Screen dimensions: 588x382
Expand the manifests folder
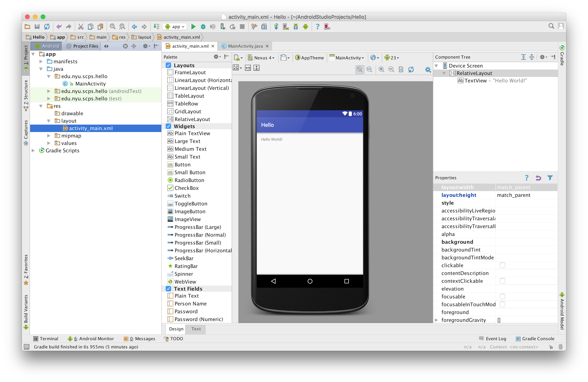41,62
